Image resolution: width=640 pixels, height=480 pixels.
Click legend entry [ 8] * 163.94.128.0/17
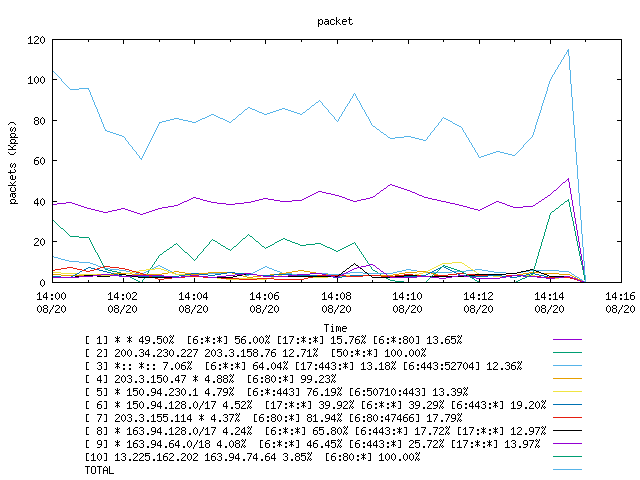click(x=316, y=431)
